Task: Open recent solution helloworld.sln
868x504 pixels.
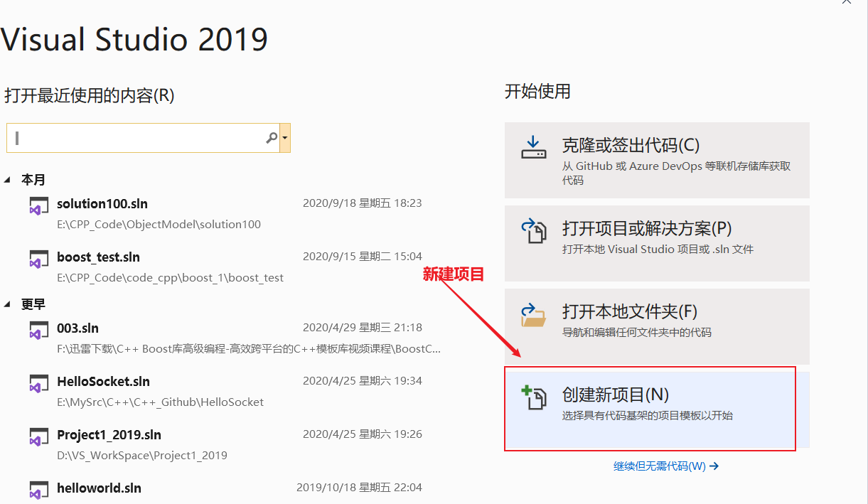Action: point(99,488)
